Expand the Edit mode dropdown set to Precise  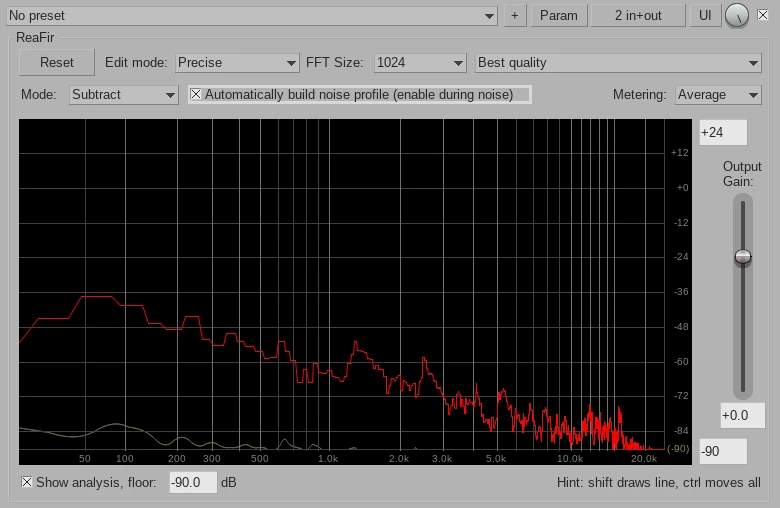coord(237,63)
